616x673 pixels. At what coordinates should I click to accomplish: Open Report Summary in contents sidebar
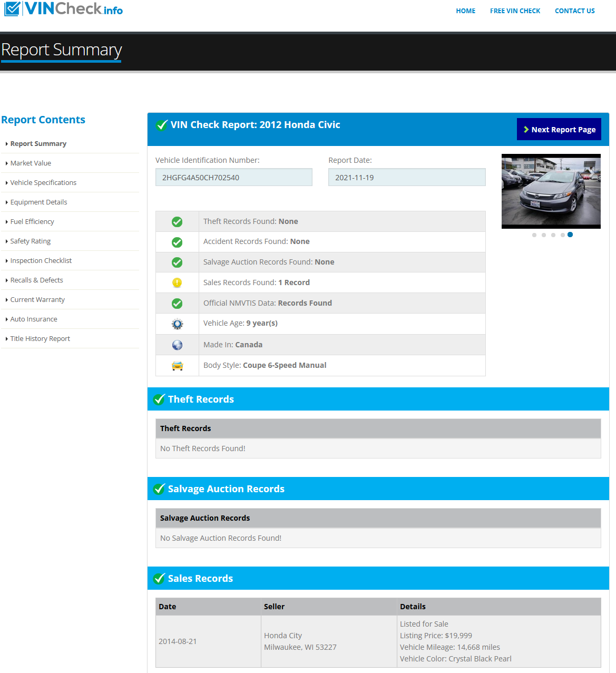pos(38,143)
